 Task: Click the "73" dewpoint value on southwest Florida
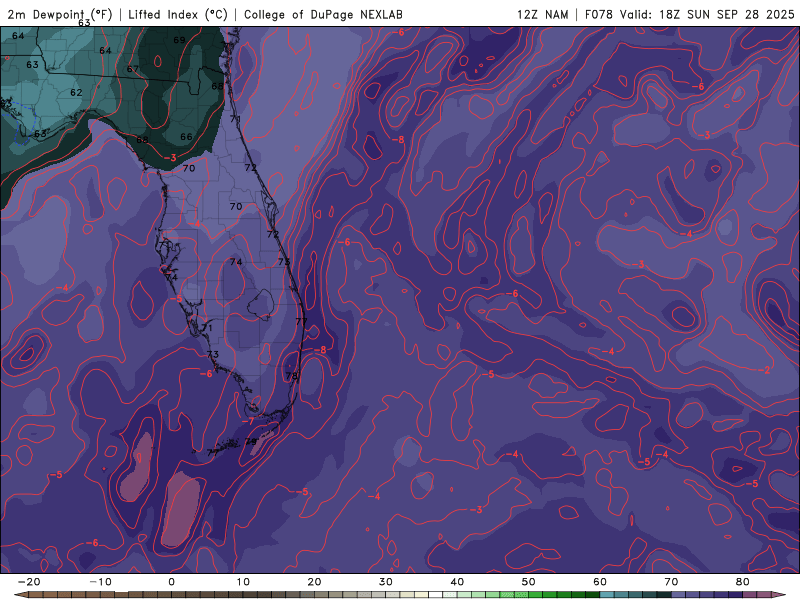pos(213,354)
